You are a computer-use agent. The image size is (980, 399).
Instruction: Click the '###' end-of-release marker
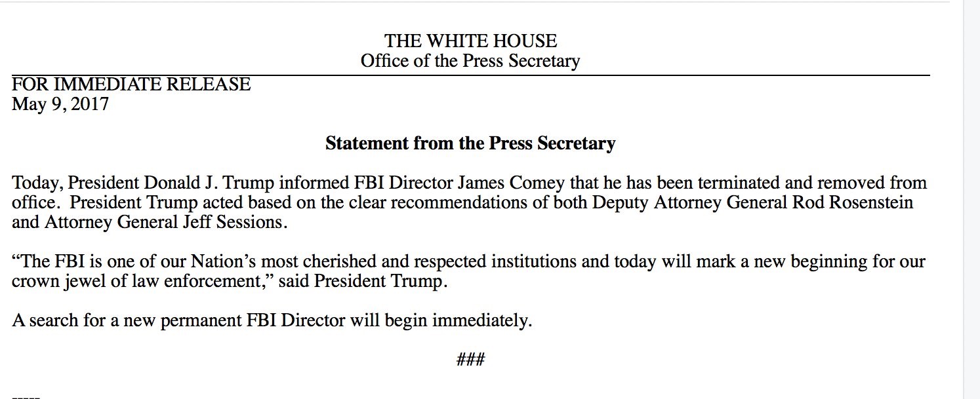(470, 358)
